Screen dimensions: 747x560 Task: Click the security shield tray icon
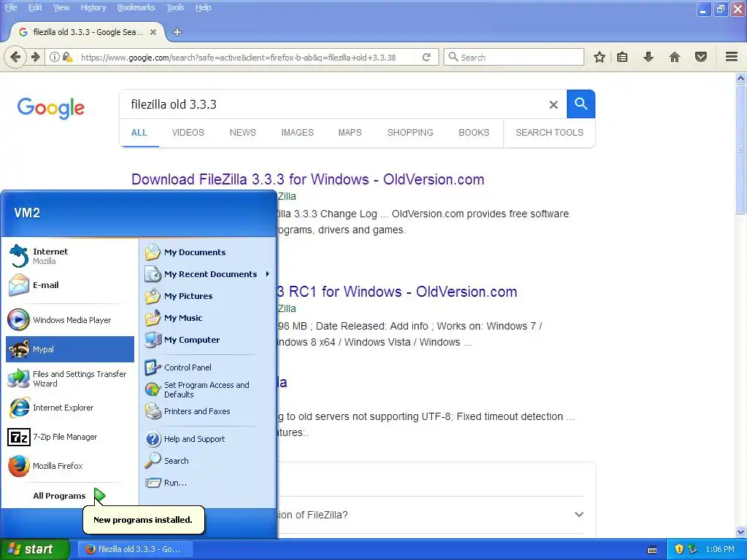coord(679,549)
